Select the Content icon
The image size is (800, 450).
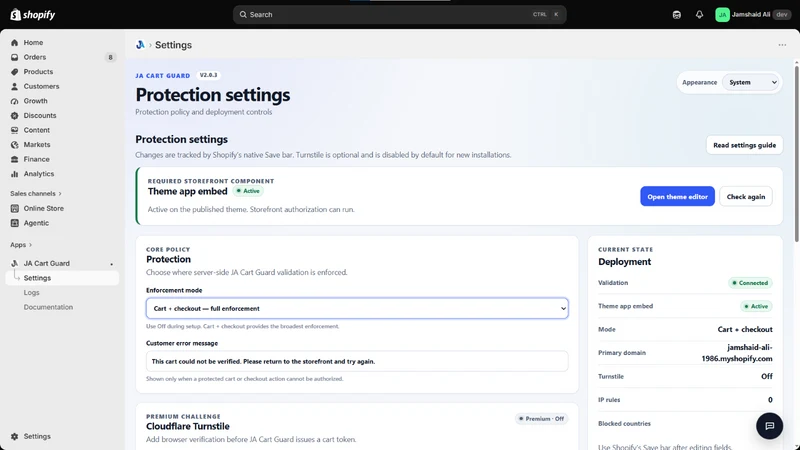[x=14, y=130]
